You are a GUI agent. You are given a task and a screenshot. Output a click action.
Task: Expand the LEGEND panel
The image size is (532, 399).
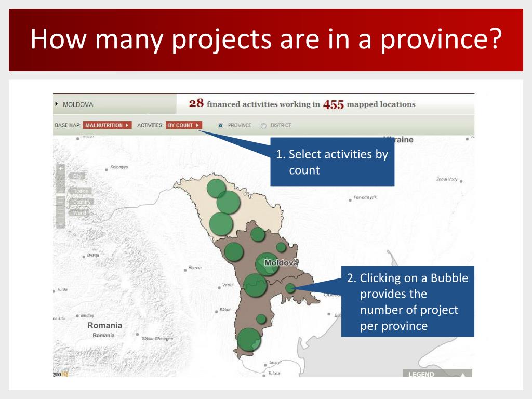click(437, 373)
